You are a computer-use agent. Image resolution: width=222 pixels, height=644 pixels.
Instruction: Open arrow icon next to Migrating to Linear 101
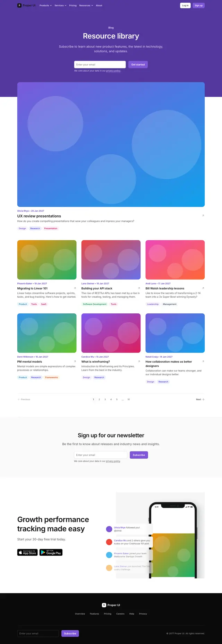[x=75, y=288]
